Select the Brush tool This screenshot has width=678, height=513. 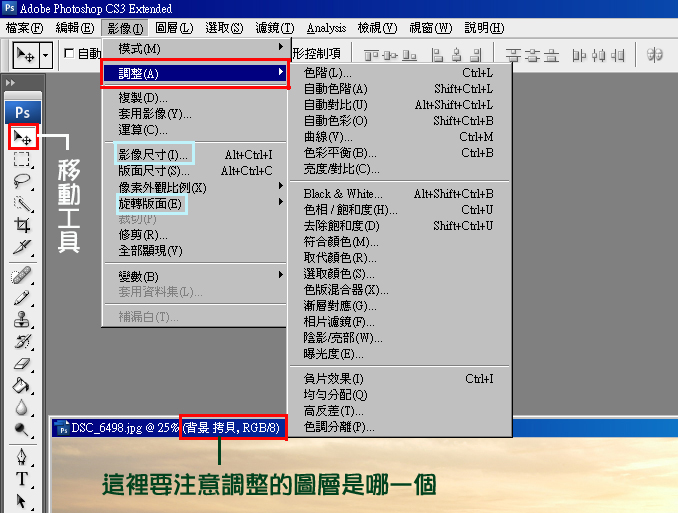click(x=22, y=298)
